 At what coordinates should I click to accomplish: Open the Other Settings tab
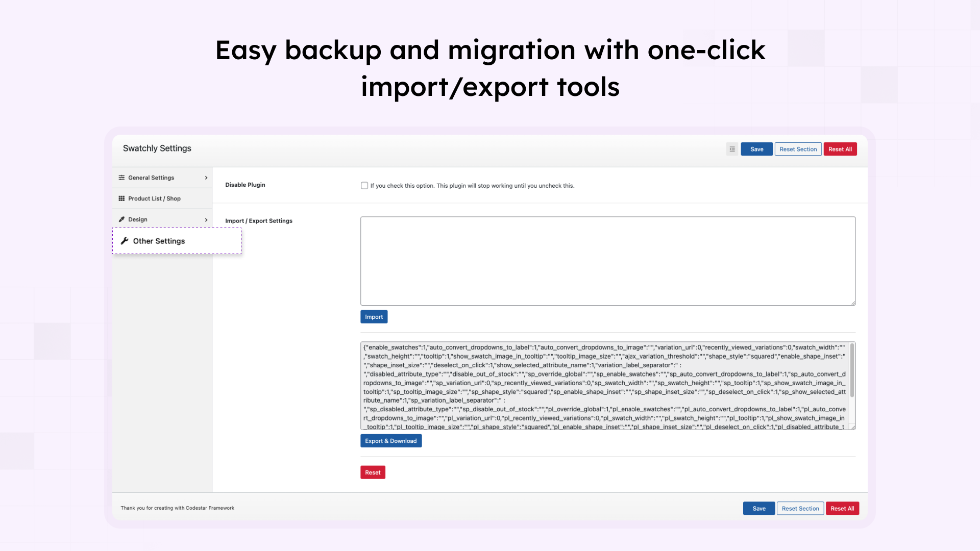[158, 241]
